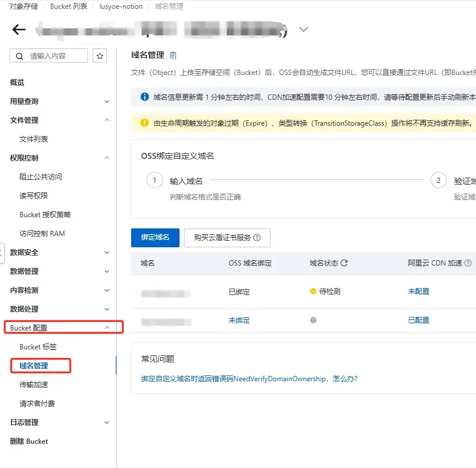Open 文件列表 in the sidebar
Screen dimensions: 476x468
click(x=34, y=139)
